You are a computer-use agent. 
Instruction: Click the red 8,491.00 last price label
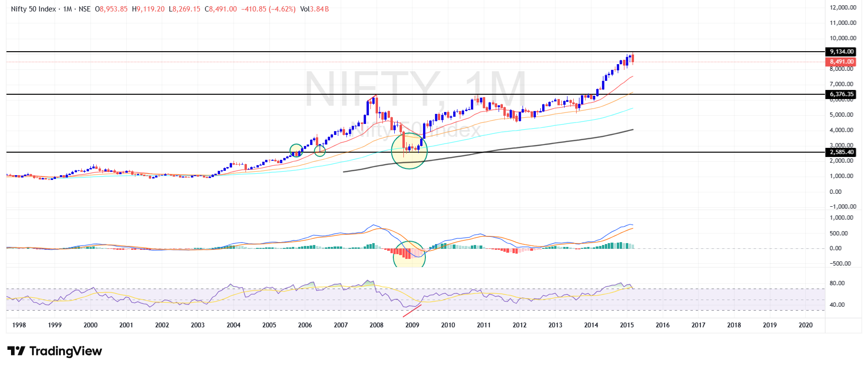pos(841,62)
